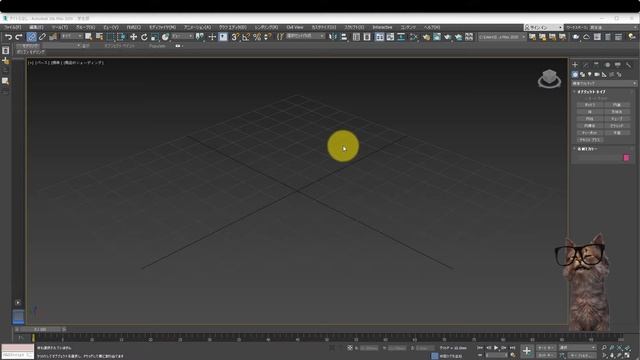Image resolution: width=640 pixels, height=360 pixels.
Task: Open Select by Name dialog icon
Action: (99, 37)
